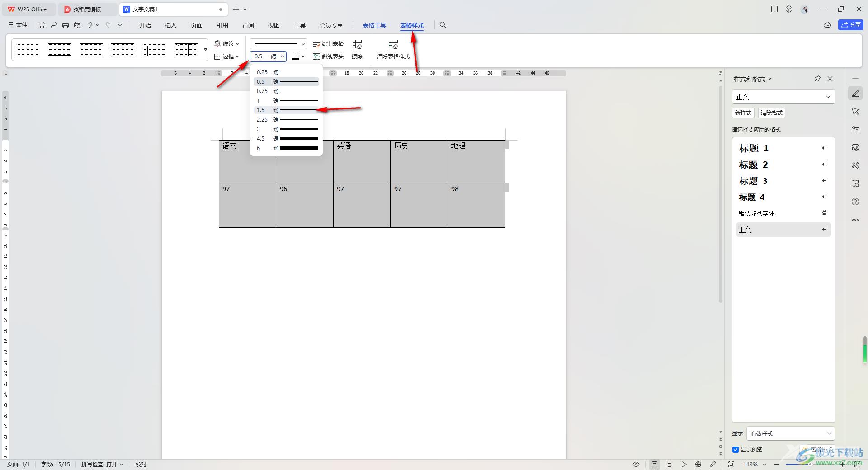Start reading mode play icon

(x=684, y=464)
